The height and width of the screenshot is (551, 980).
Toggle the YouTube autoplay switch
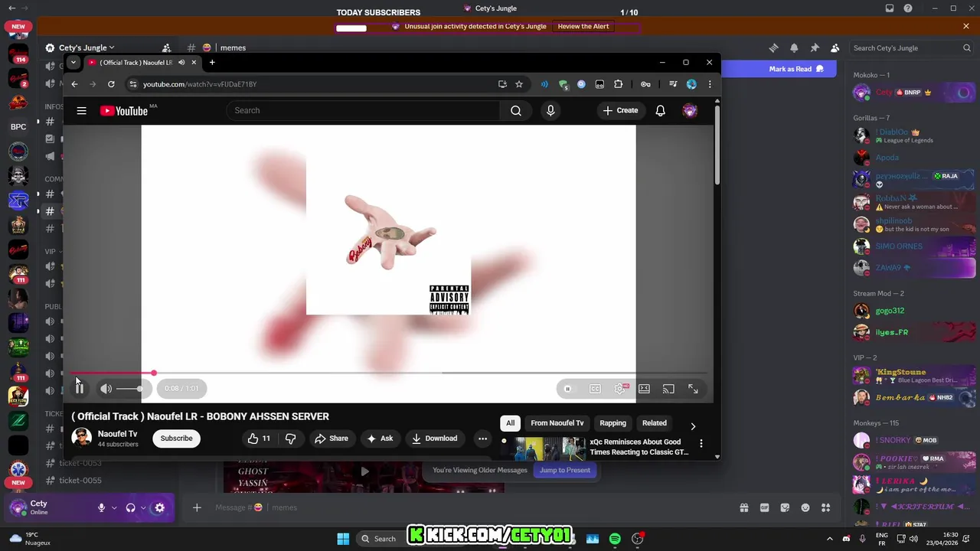click(567, 389)
